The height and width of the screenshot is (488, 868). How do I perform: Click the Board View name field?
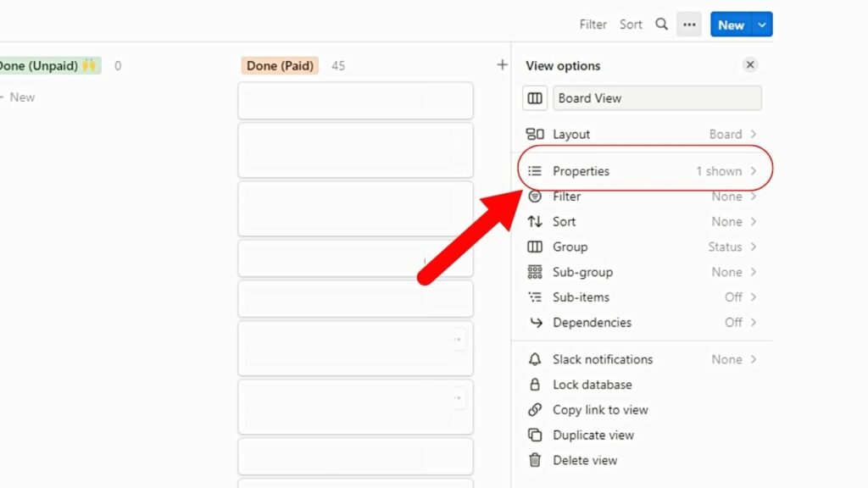[657, 98]
